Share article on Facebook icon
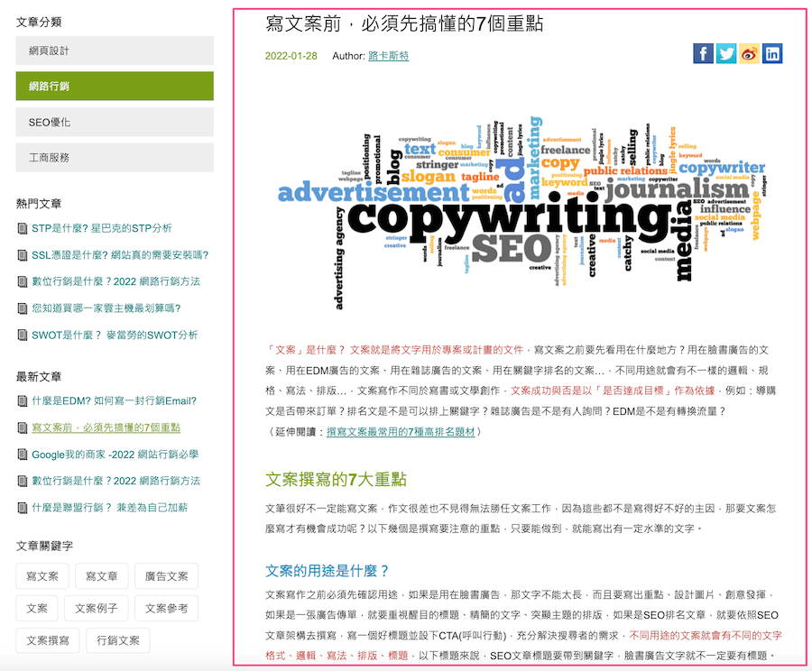812x671 pixels. (703, 53)
